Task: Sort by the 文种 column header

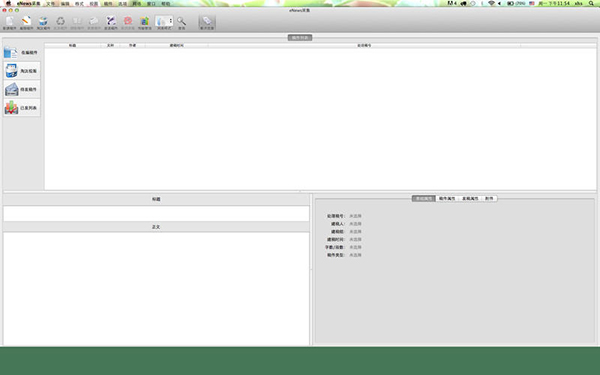Action: click(110, 46)
